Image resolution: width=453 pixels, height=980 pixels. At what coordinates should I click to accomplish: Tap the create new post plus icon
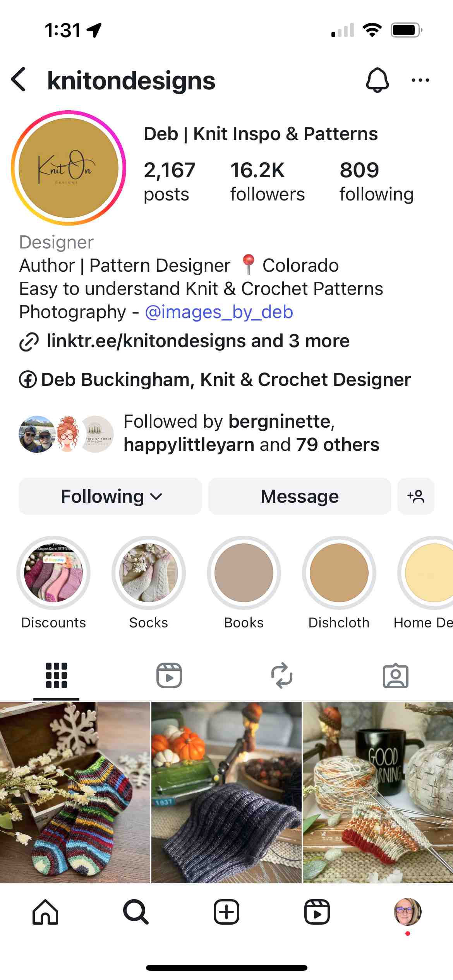click(x=226, y=911)
